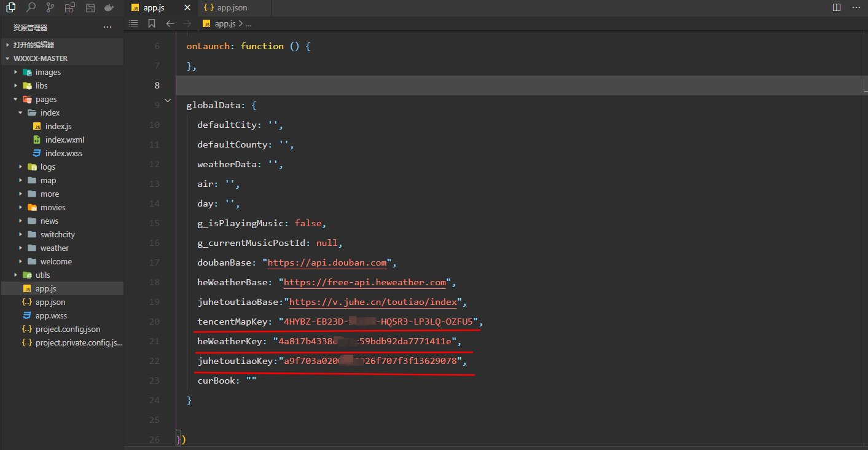Open the layout panel icon beside Extensions
The height and width of the screenshot is (450, 868).
coord(90,7)
